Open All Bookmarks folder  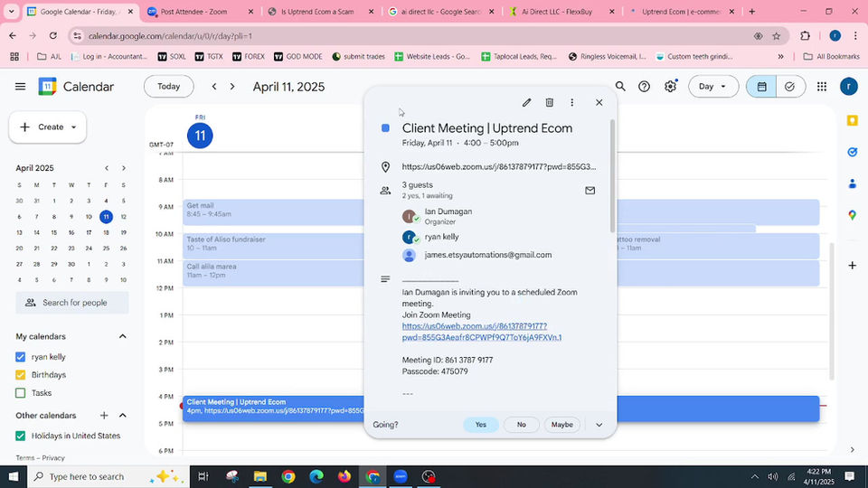832,56
